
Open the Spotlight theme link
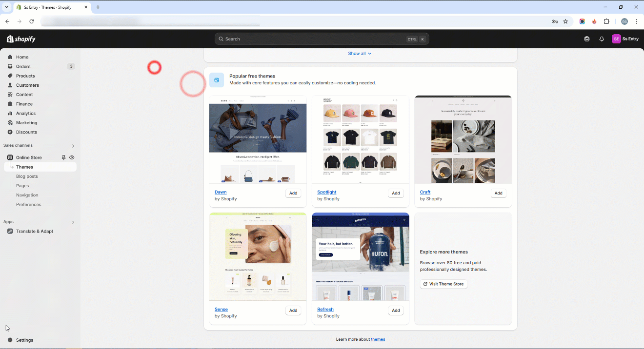(326, 192)
